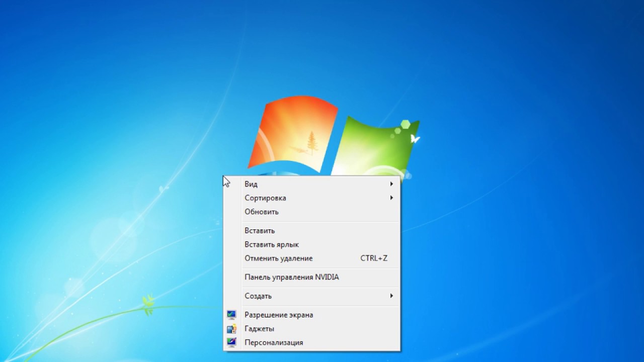Expand the Вид submenu arrow
This screenshot has width=644, height=362.
click(391, 184)
